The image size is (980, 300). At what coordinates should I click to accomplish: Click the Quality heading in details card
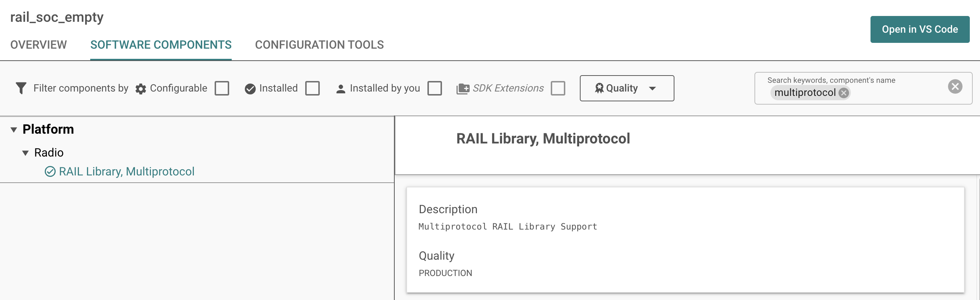pos(437,256)
